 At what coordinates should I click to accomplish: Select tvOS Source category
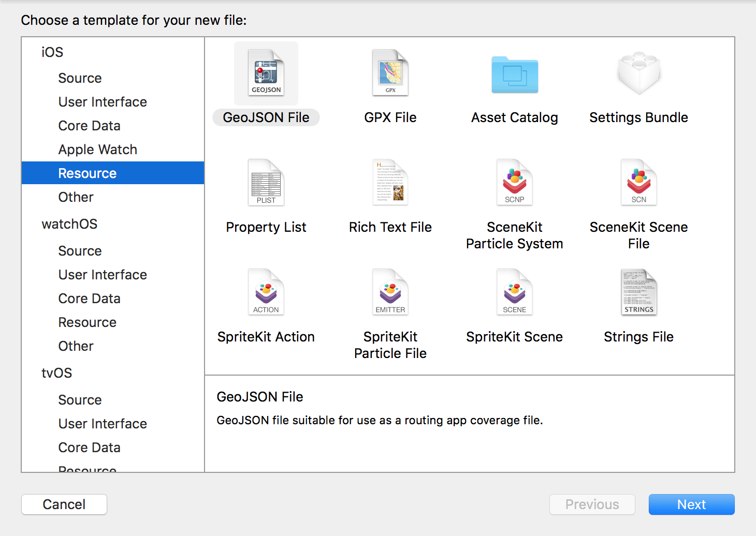tap(80, 400)
